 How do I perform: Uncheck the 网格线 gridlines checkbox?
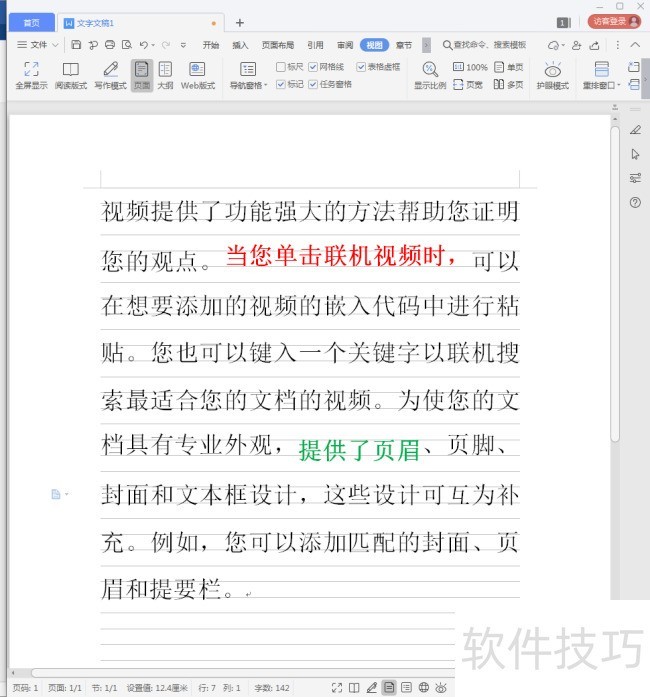coord(313,67)
